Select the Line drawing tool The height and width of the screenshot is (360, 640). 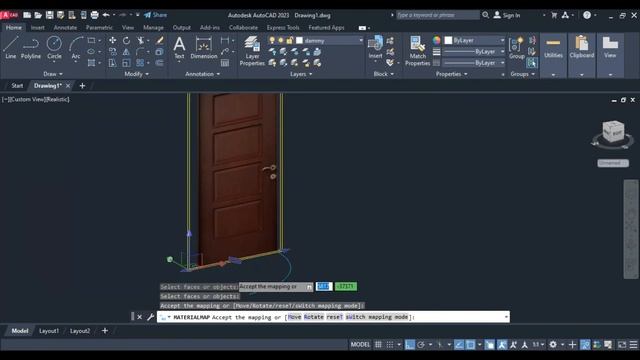pyautogui.click(x=11, y=48)
